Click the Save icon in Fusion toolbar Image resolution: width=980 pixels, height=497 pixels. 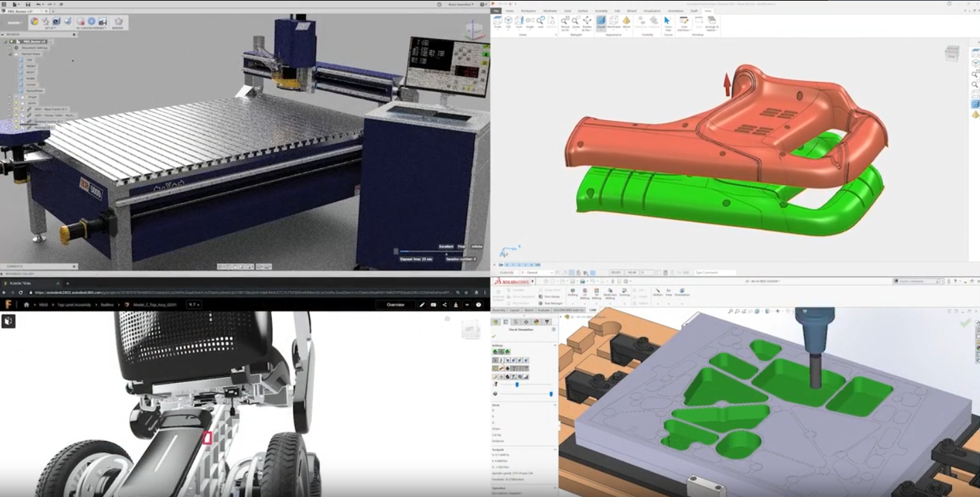[28, 5]
